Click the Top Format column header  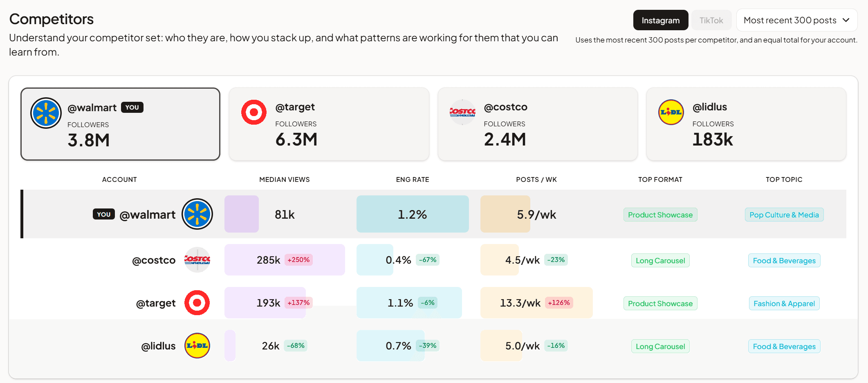click(x=660, y=179)
